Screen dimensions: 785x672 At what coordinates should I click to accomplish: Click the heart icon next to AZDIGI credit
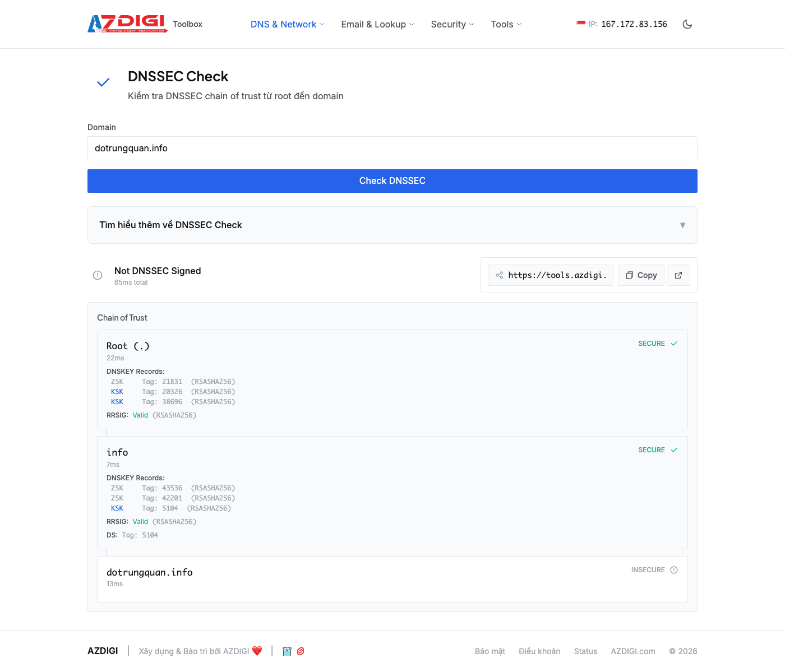point(257,651)
